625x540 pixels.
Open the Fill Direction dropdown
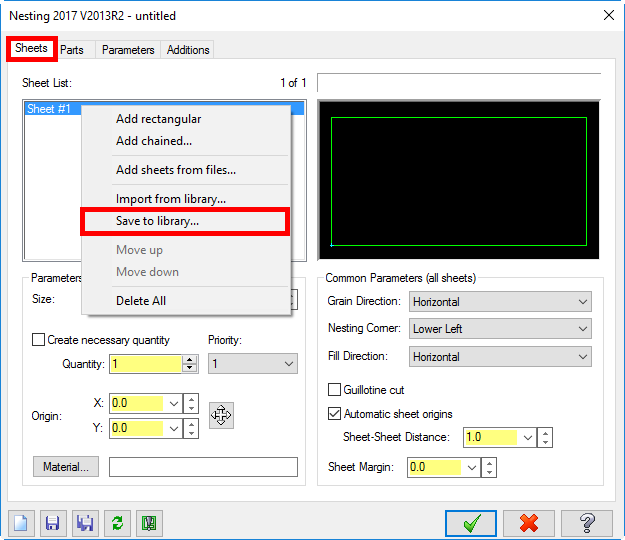[500, 357]
